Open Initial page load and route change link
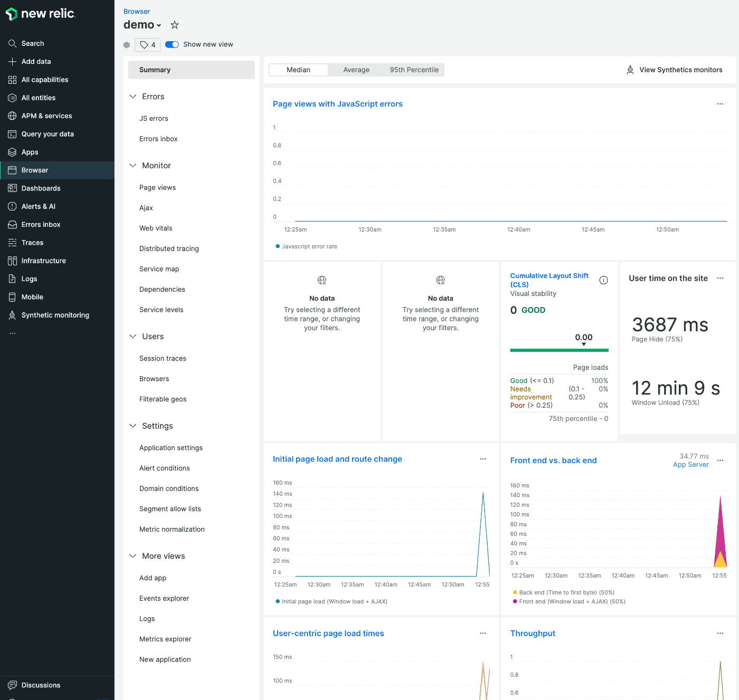Screen dimensions: 739x700 337,459
